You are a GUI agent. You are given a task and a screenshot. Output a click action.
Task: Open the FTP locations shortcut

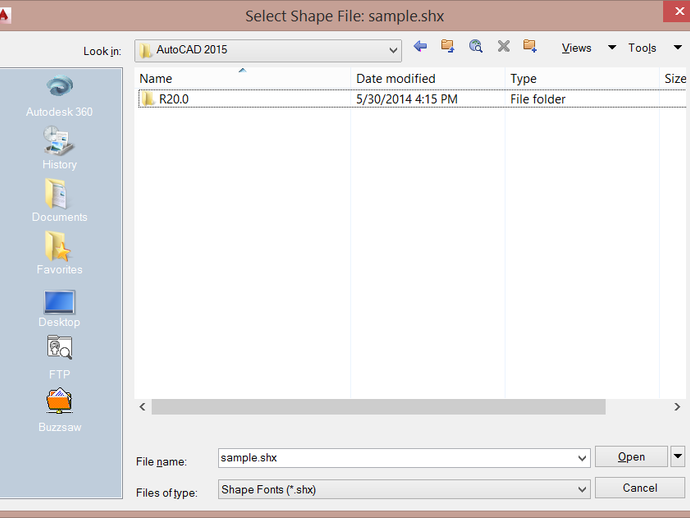[59, 357]
